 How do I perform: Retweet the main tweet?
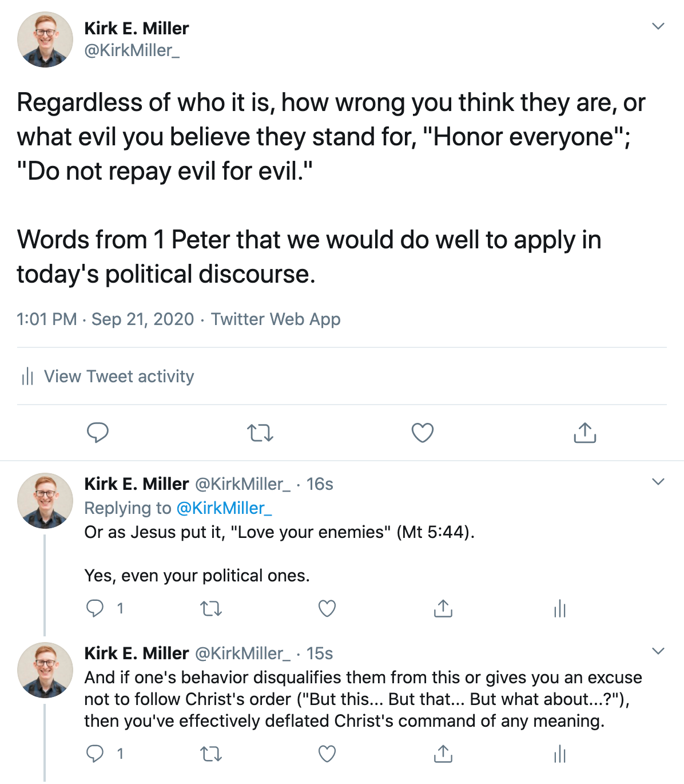tap(260, 433)
